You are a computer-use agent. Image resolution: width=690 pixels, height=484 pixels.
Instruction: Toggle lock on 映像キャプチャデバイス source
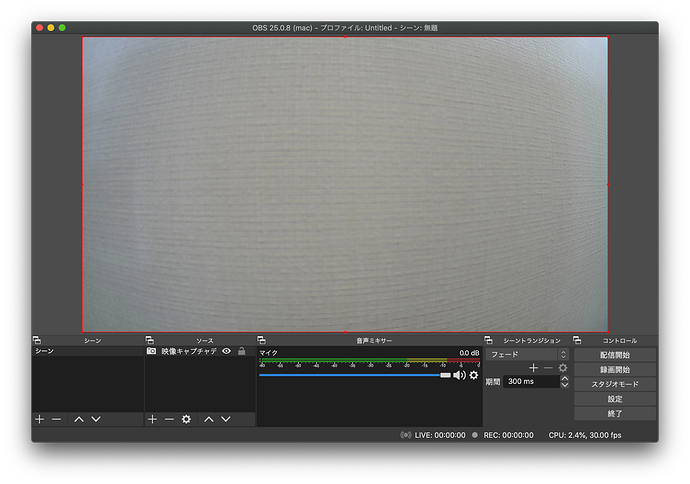pos(242,351)
